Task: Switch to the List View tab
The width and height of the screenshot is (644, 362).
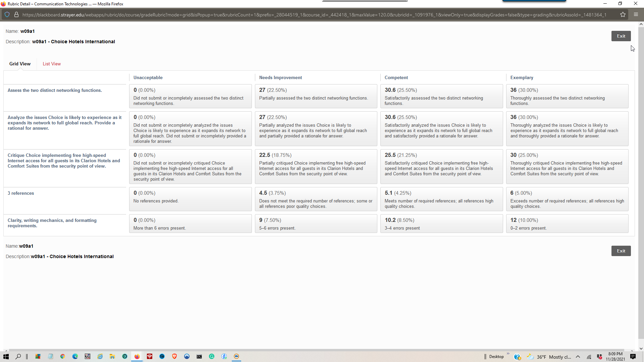Action: point(52,64)
